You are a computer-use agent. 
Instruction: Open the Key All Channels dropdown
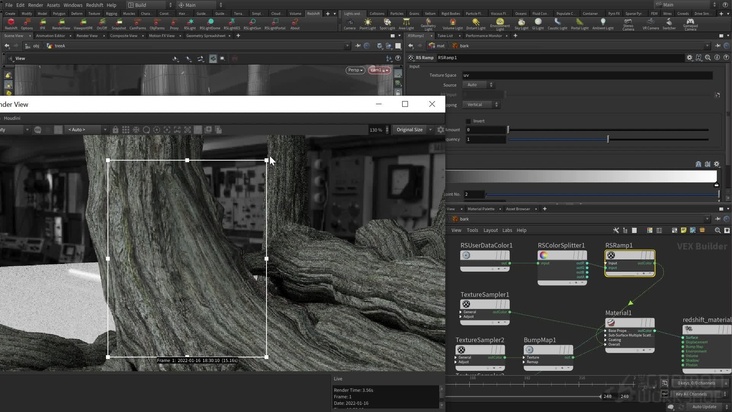700,394
